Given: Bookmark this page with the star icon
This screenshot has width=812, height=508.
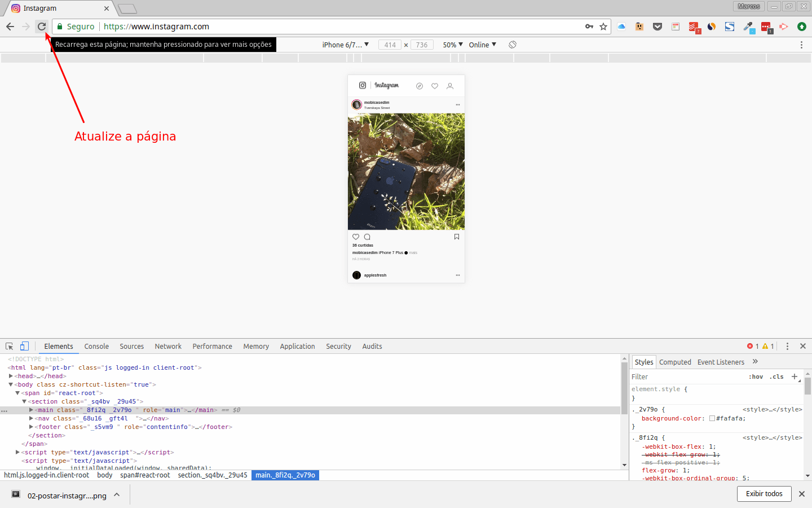Looking at the screenshot, I should (x=603, y=27).
